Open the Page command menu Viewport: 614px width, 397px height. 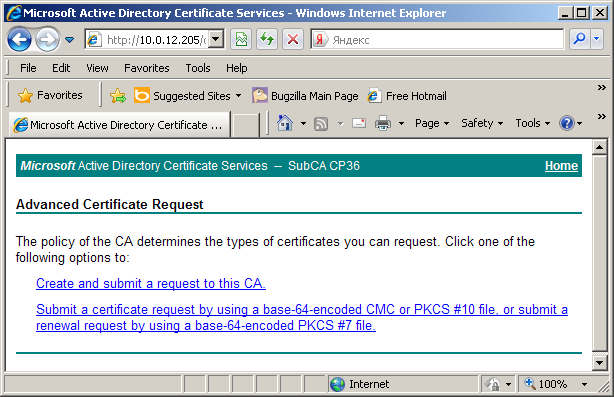coord(432,124)
